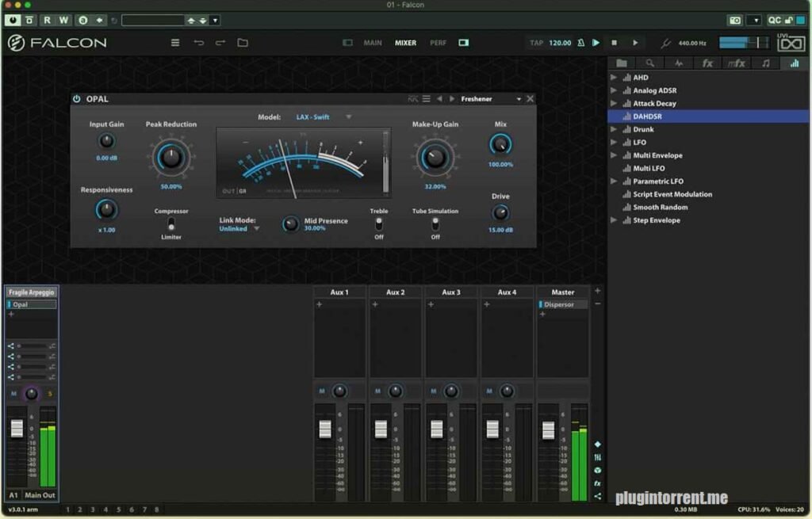This screenshot has width=812, height=519.
Task: Switch to the MIXER view tab
Action: (405, 43)
